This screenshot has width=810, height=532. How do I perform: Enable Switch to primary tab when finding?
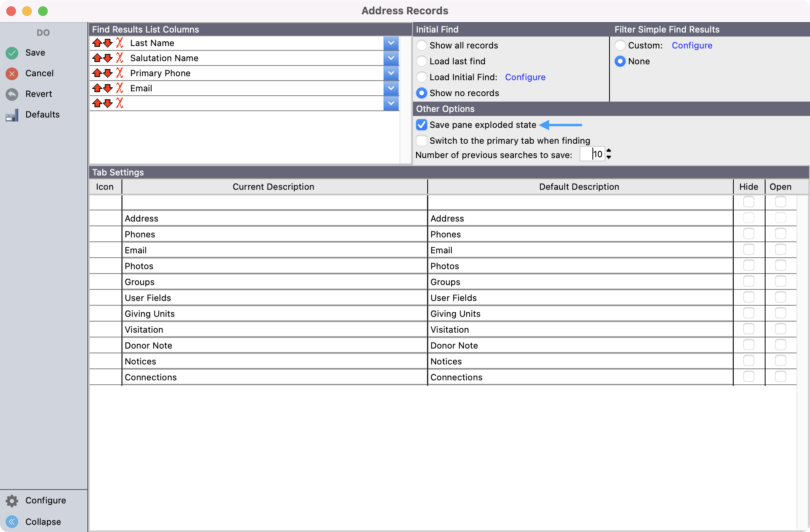(x=422, y=141)
